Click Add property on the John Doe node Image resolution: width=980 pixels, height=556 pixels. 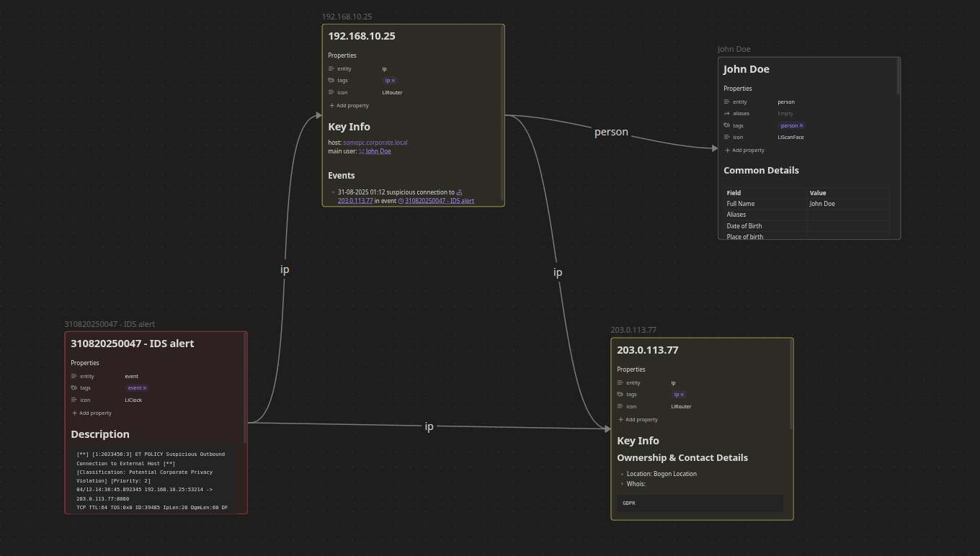[744, 150]
